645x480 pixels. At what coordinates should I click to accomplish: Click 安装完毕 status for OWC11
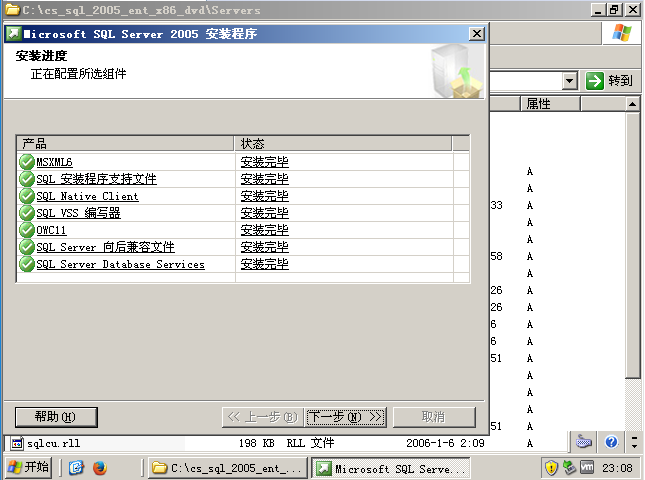264,230
